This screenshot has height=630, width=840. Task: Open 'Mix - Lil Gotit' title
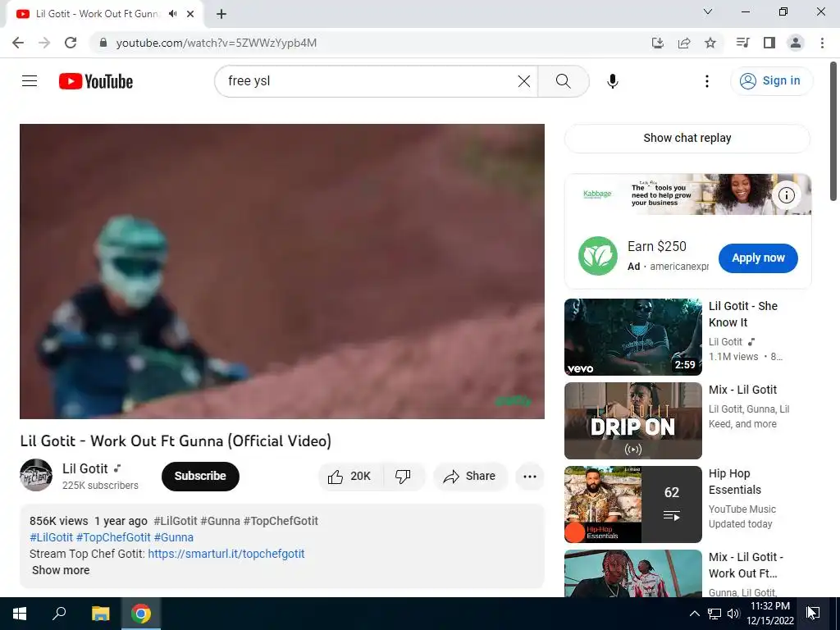tap(742, 390)
